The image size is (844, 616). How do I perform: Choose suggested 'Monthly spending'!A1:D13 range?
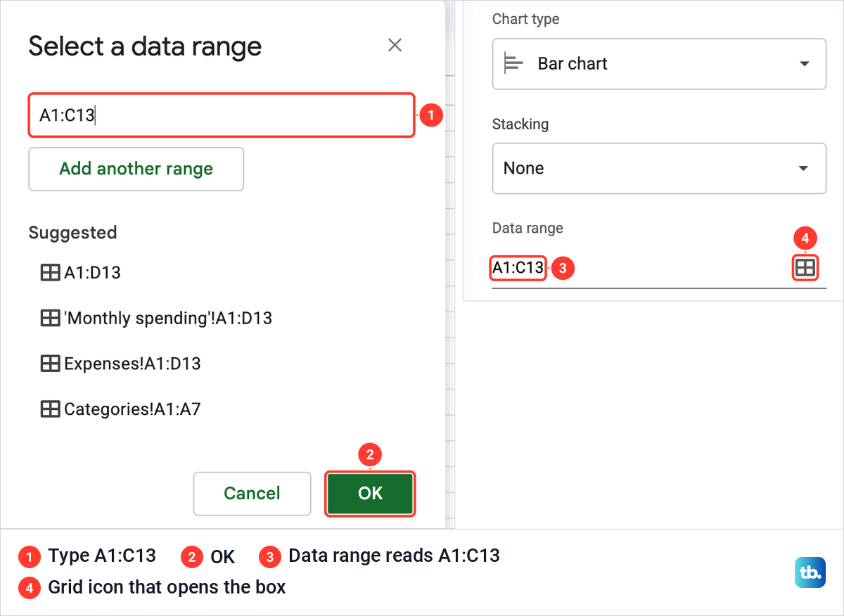[x=156, y=319]
